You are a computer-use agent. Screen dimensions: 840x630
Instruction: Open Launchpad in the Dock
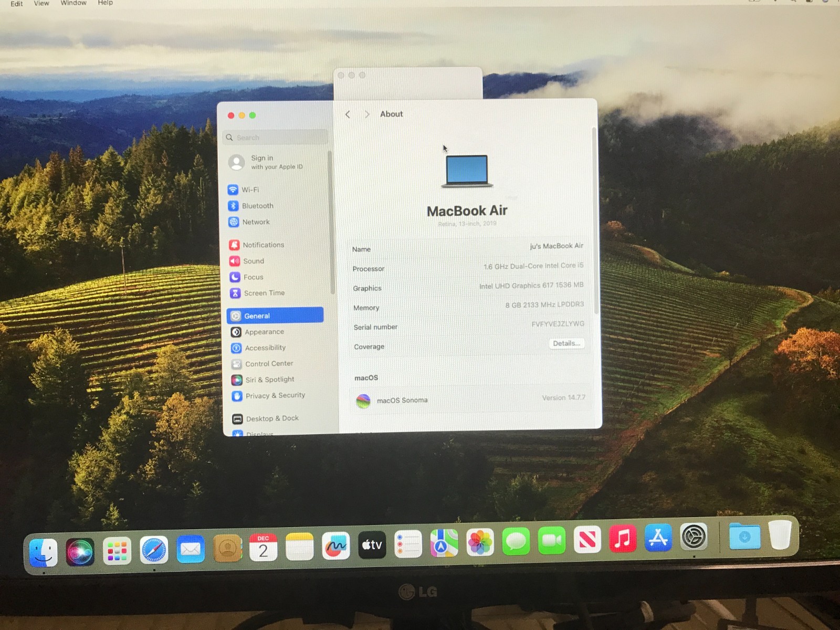click(x=117, y=551)
